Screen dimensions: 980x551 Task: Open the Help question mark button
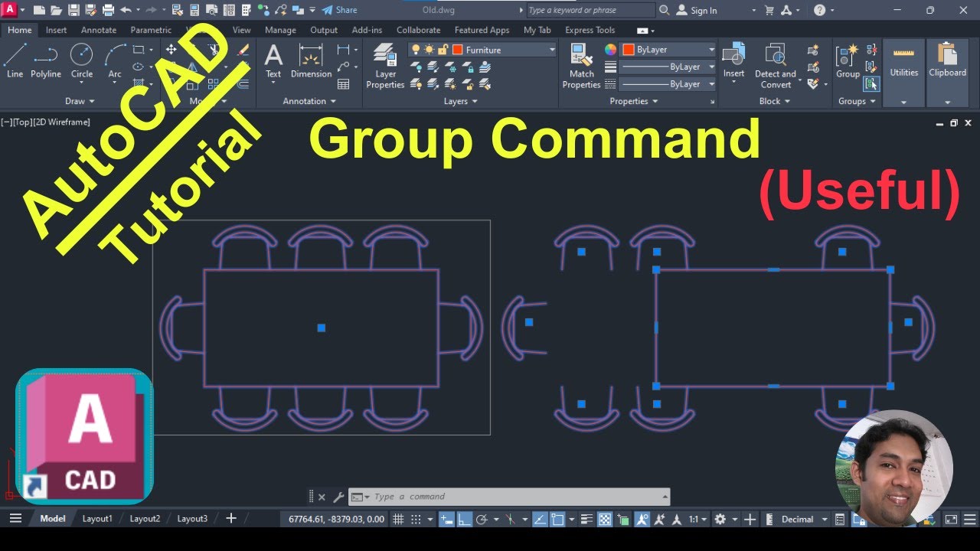(819, 10)
